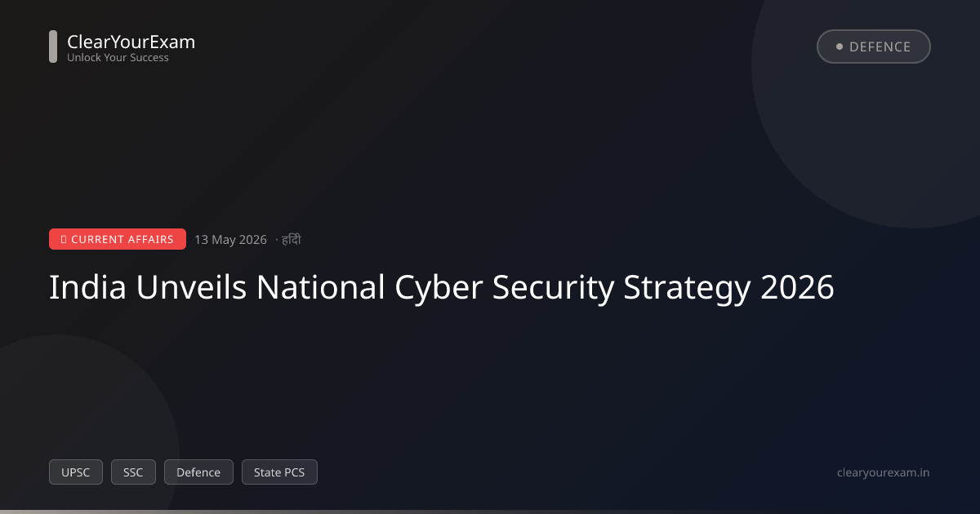Screen dimensions: 980x514
Task: Select the UPSC tag
Action: coord(76,472)
